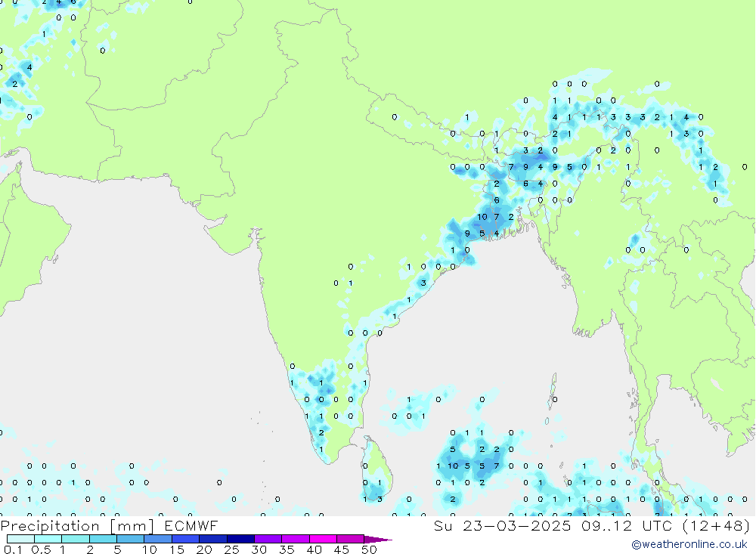The image size is (756, 554).
Task: Select the date text 'Su 23-03-2025'
Action: tap(502, 525)
